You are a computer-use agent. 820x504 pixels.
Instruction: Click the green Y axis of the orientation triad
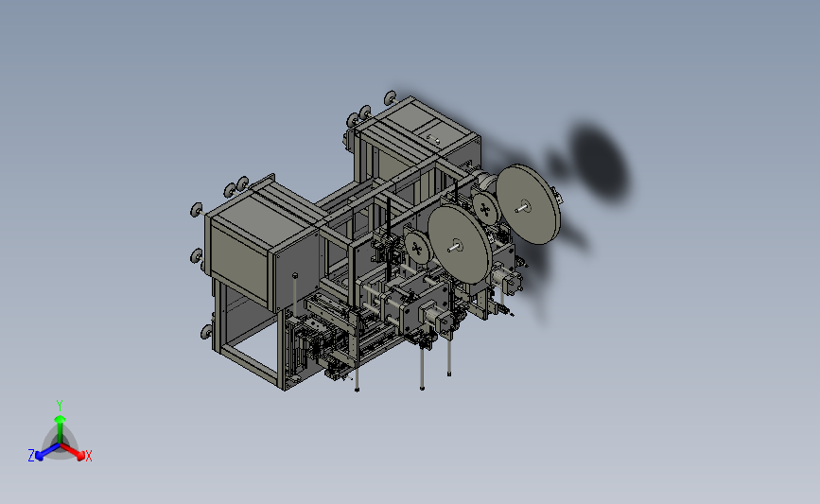click(60, 430)
